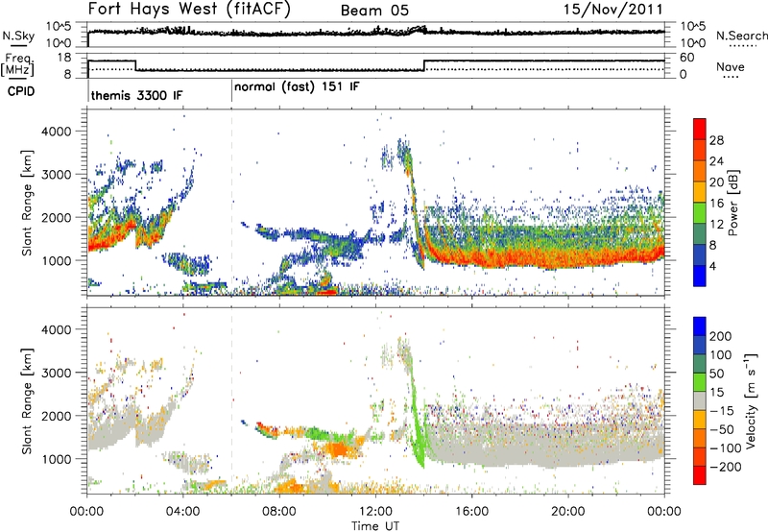Screen dimensions: 768x532
Task: Click the Slant Range [km] label of velocity panel
Action: coord(27,400)
